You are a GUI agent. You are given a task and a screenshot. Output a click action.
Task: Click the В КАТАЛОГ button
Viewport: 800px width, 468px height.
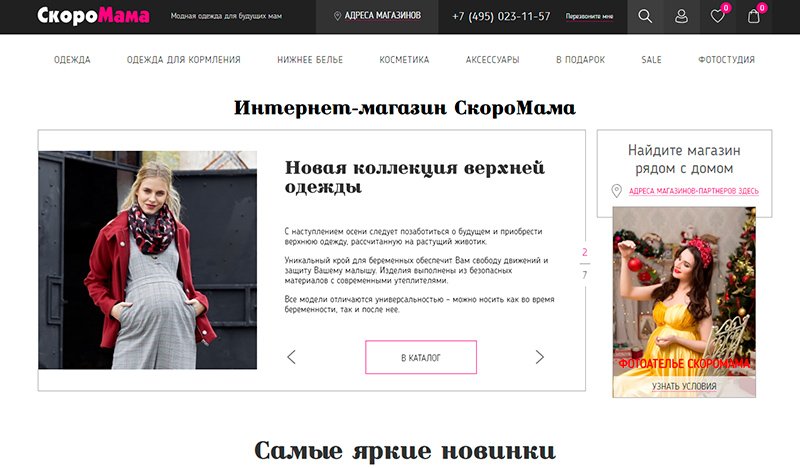tap(421, 357)
